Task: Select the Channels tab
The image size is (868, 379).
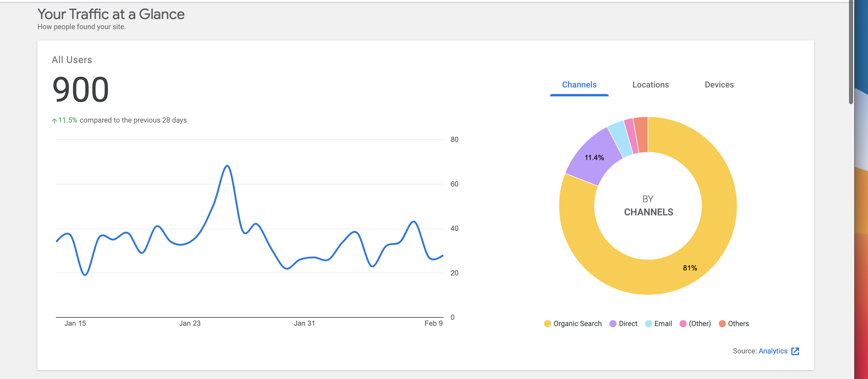Action: pyautogui.click(x=579, y=84)
